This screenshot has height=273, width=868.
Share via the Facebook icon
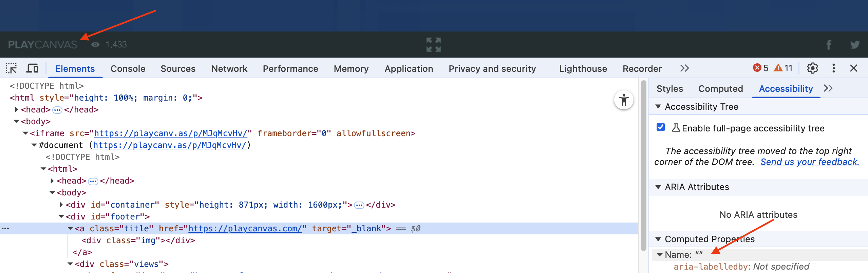829,45
